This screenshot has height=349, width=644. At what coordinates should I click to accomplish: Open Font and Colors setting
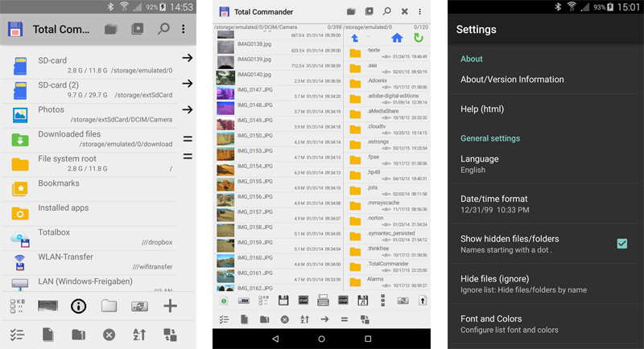546,324
